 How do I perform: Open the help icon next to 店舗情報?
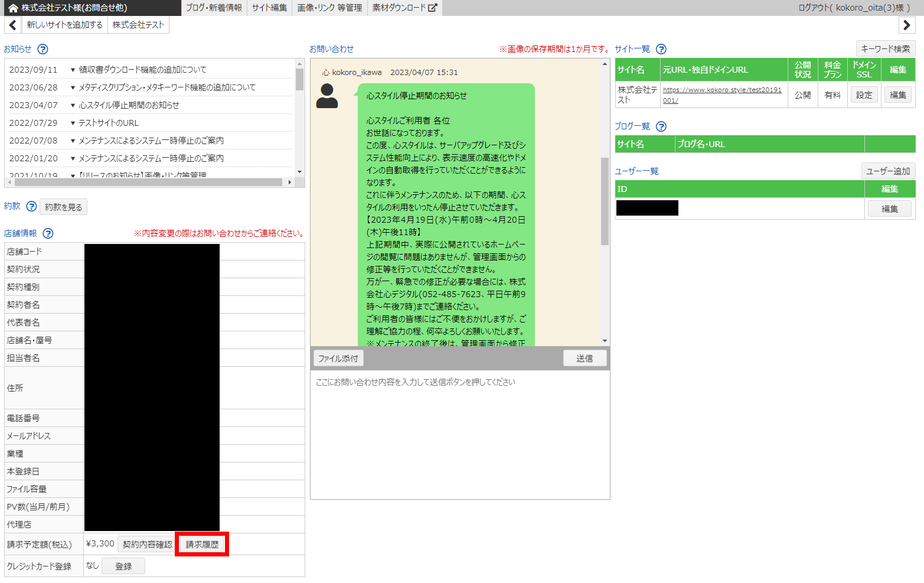click(48, 234)
